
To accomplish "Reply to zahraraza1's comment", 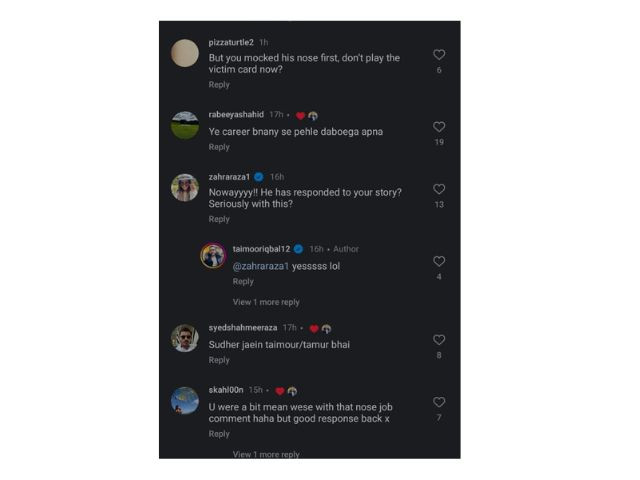I will point(219,219).
